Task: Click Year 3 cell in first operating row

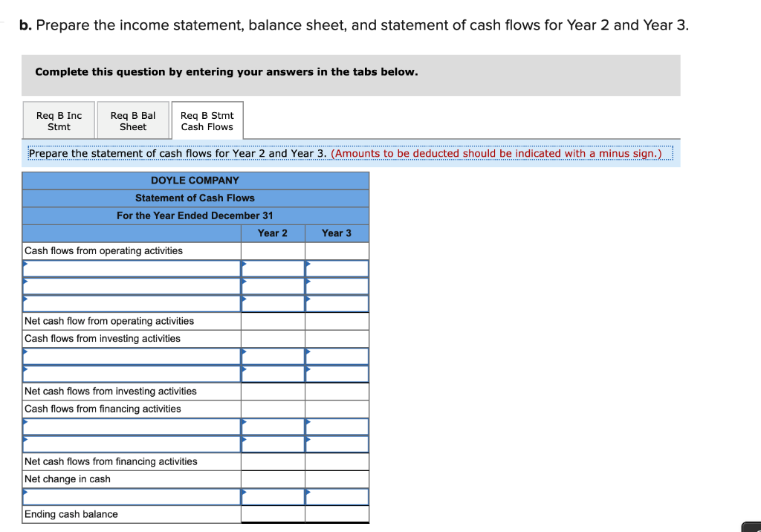Action: coord(337,268)
